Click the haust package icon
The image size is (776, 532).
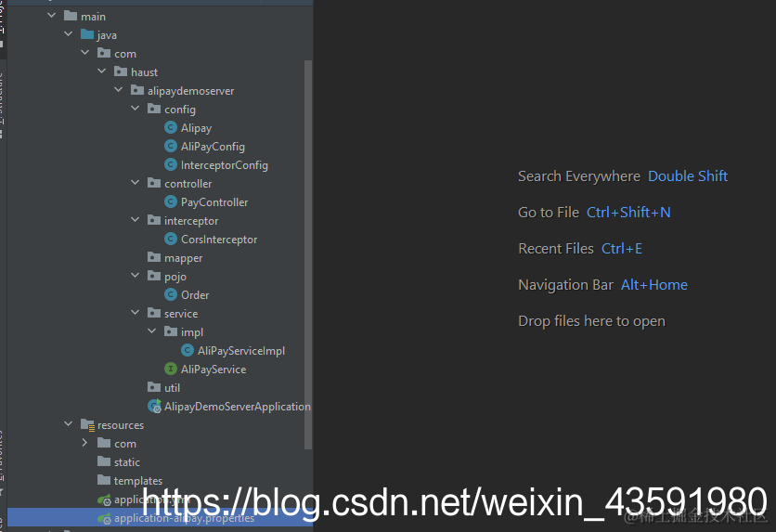point(121,71)
